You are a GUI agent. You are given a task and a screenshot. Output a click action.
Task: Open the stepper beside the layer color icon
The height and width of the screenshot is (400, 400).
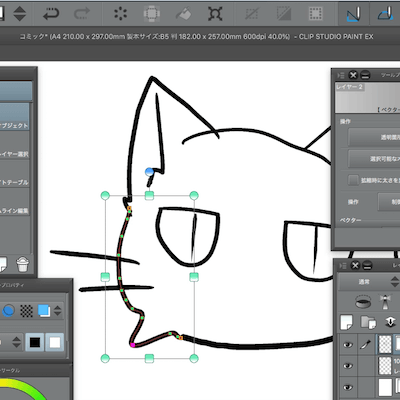57,311
